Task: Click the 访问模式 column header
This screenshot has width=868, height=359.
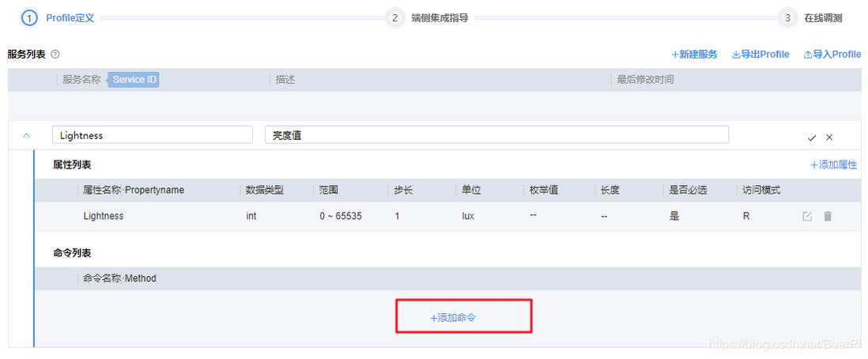Action: tap(762, 191)
